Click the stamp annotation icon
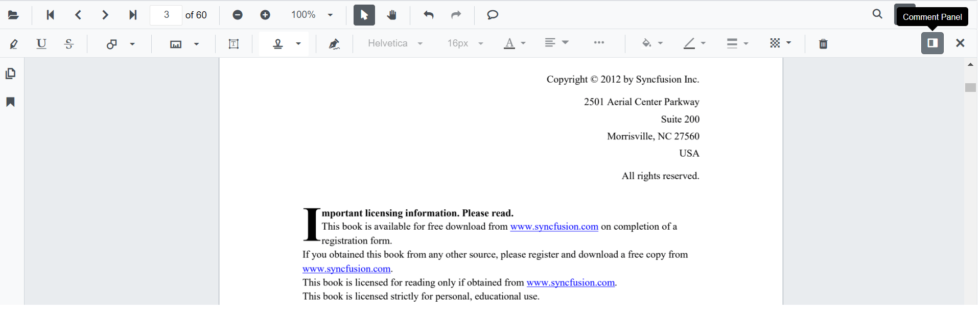The width and height of the screenshot is (980, 314). point(278,44)
